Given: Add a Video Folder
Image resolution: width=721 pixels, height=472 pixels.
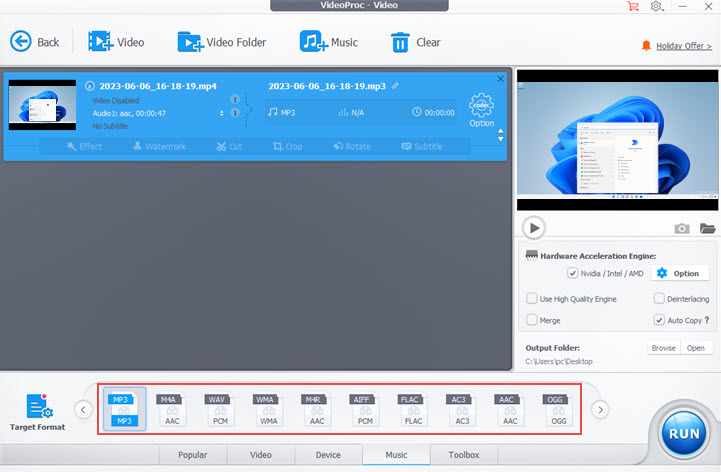Looking at the screenshot, I should 222,42.
